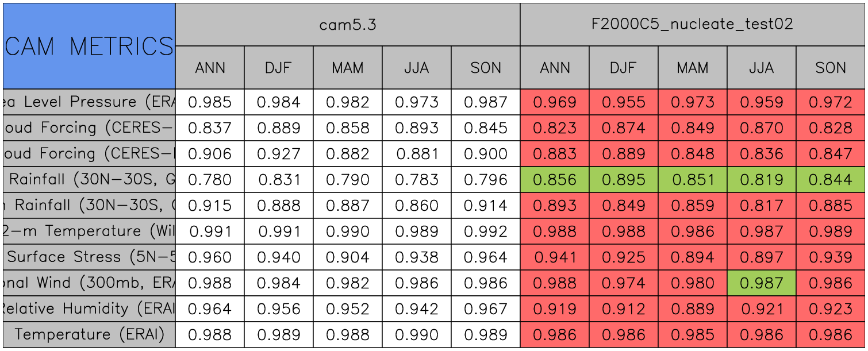
Task: Click red cell showing 0.889 in MAM column
Action: pos(692,309)
